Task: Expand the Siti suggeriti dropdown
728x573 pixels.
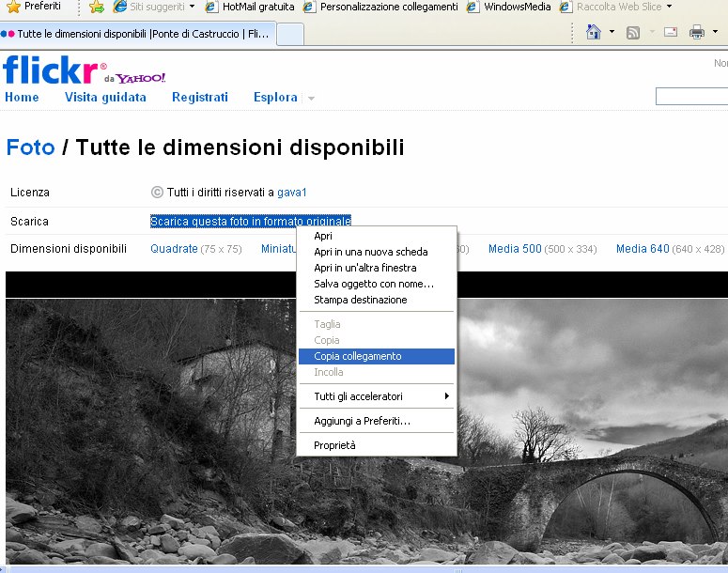Action: [x=192, y=7]
